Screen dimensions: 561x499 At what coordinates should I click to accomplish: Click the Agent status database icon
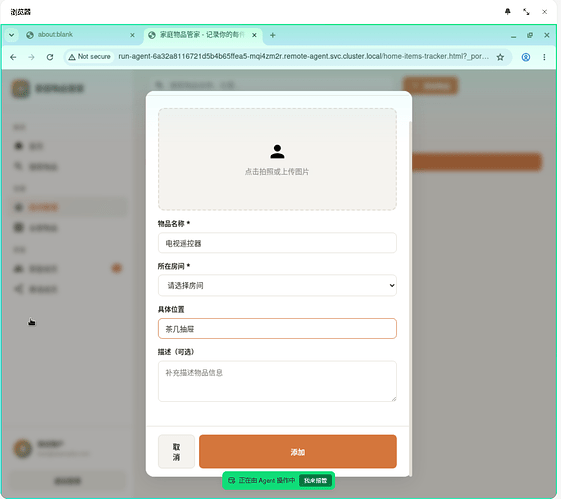coord(231,480)
